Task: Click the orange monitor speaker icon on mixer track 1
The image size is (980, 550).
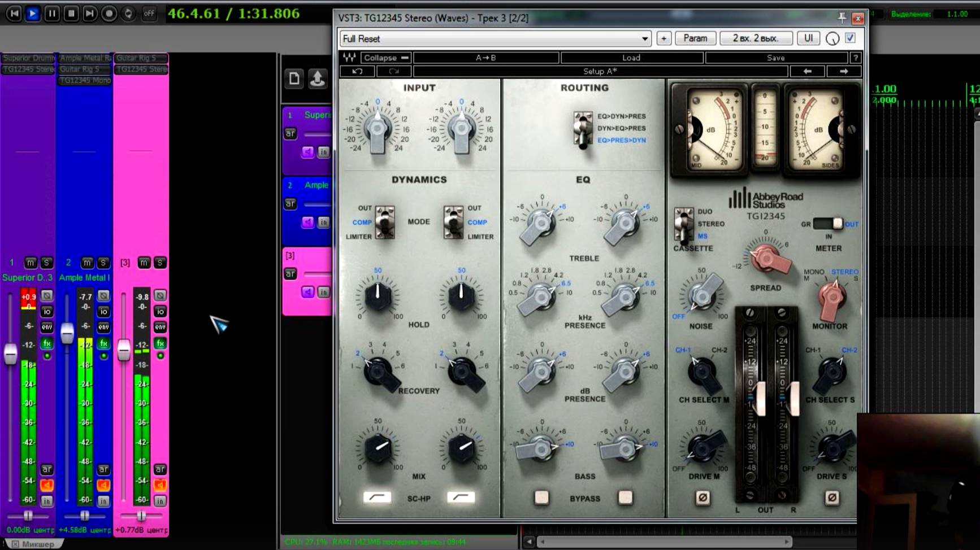Action: [47, 485]
